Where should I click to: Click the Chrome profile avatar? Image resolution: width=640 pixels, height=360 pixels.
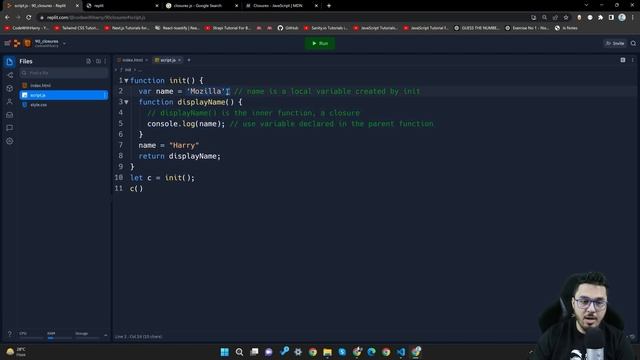622,17
